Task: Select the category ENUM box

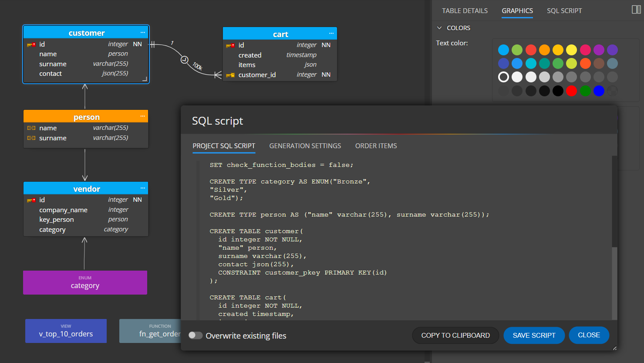Action: pos(85,282)
